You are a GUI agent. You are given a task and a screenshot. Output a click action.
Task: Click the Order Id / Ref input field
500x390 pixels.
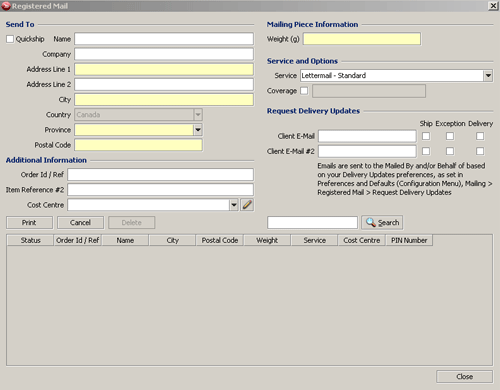(x=161, y=175)
